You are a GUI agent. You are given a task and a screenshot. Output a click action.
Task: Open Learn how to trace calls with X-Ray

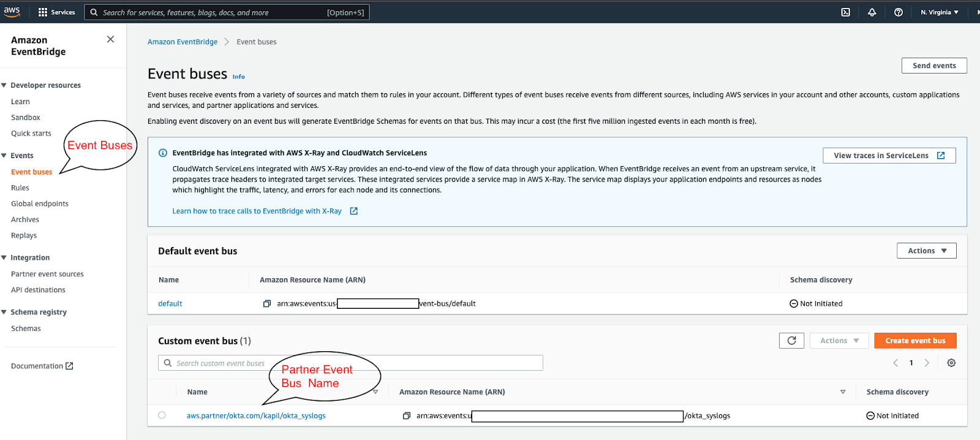257,211
